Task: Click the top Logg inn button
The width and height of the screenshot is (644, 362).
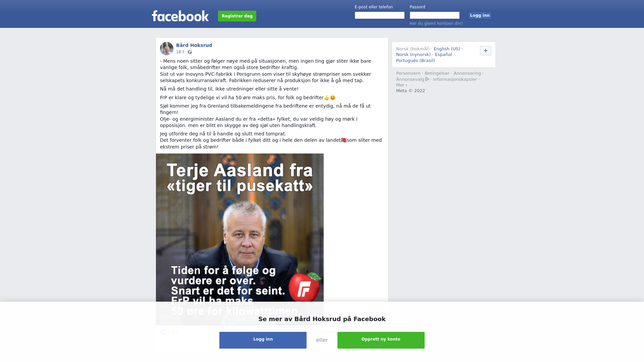Action: [x=480, y=15]
